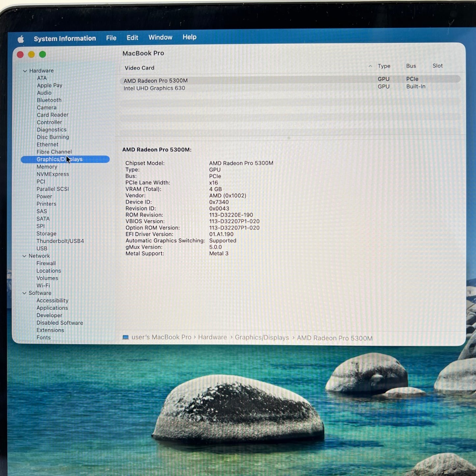Screen dimensions: 476x476
Task: Select NVMExpress in the sidebar
Action: (53, 174)
